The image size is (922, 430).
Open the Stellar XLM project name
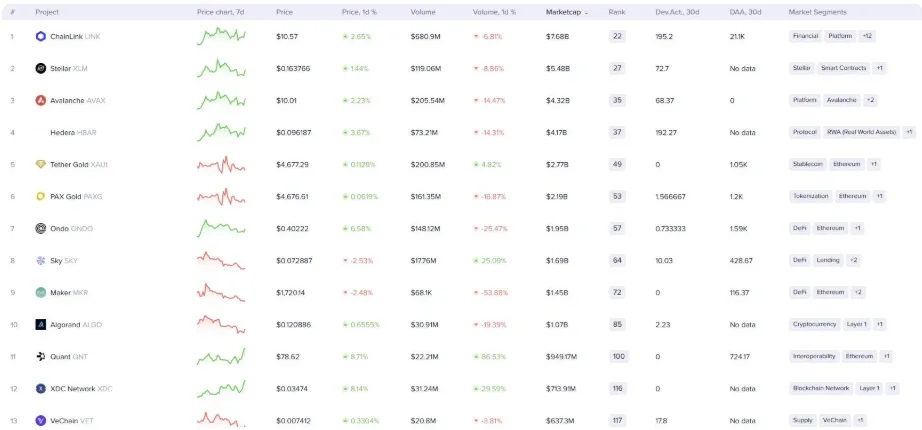click(69, 68)
